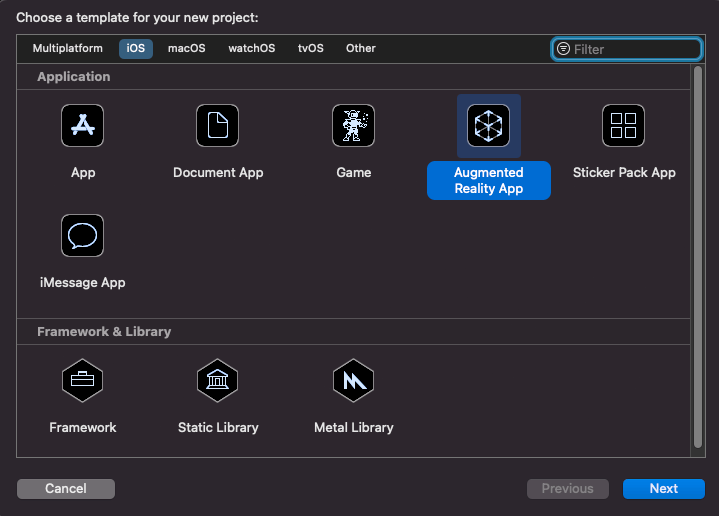This screenshot has width=719, height=516.
Task: Open the macOS platform tab
Action: click(187, 48)
